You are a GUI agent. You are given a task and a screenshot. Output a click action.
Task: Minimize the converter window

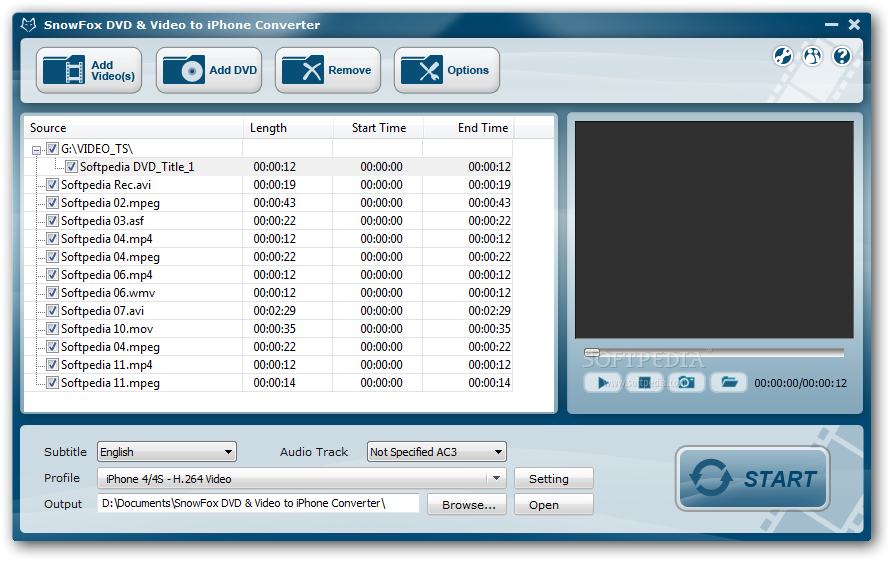[x=831, y=24]
